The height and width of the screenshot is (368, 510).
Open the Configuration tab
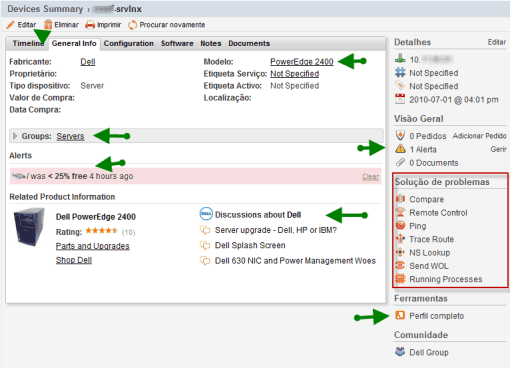pos(129,43)
